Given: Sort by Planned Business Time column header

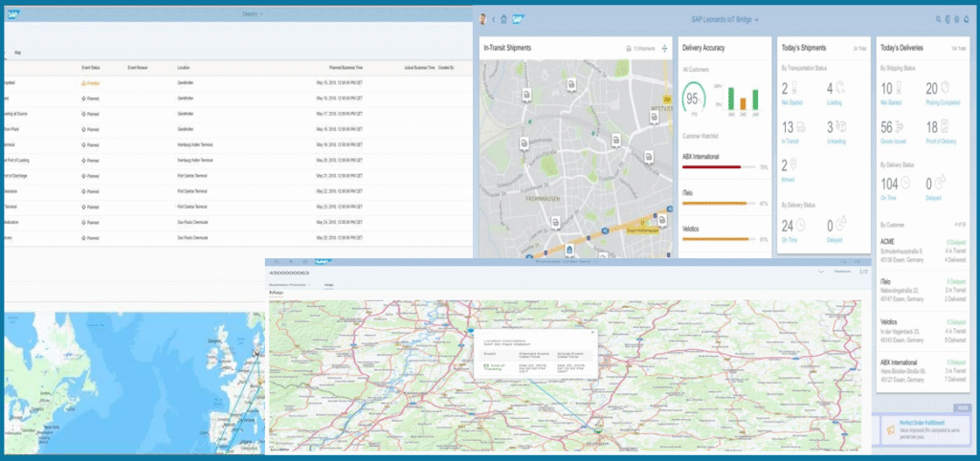Looking at the screenshot, I should (345, 67).
